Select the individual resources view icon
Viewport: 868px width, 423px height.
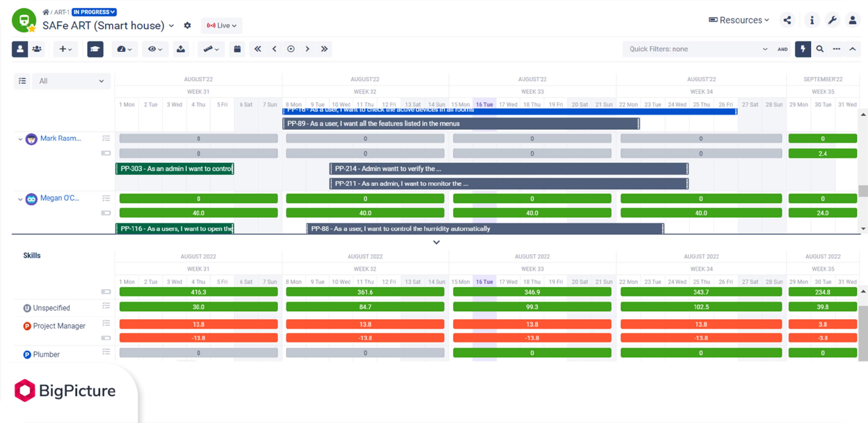pyautogui.click(x=20, y=49)
